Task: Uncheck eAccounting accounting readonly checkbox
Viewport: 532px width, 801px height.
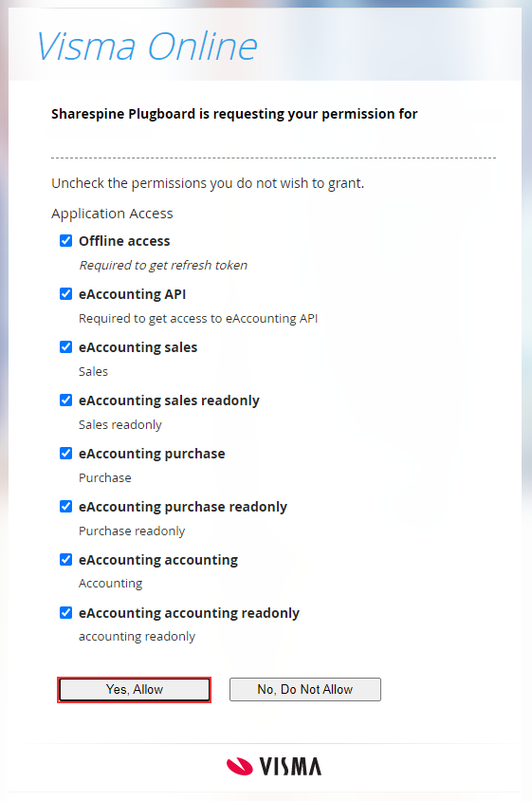Action: pyautogui.click(x=65, y=612)
